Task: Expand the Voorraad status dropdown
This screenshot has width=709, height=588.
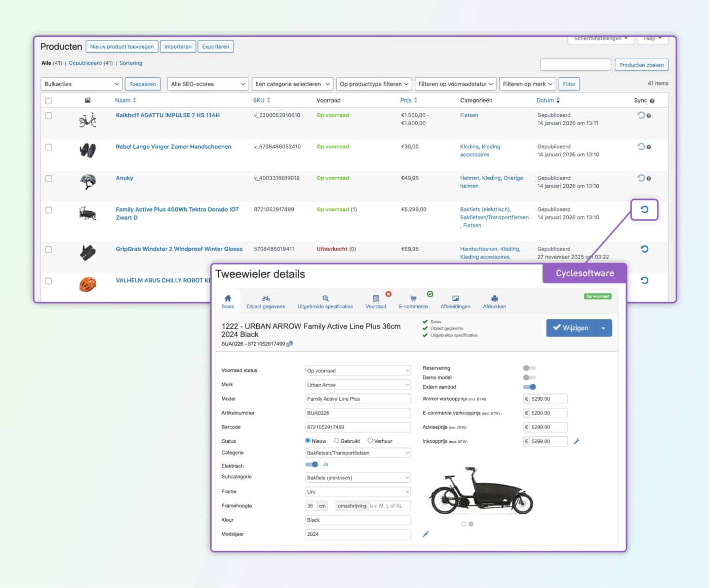Action: 358,371
